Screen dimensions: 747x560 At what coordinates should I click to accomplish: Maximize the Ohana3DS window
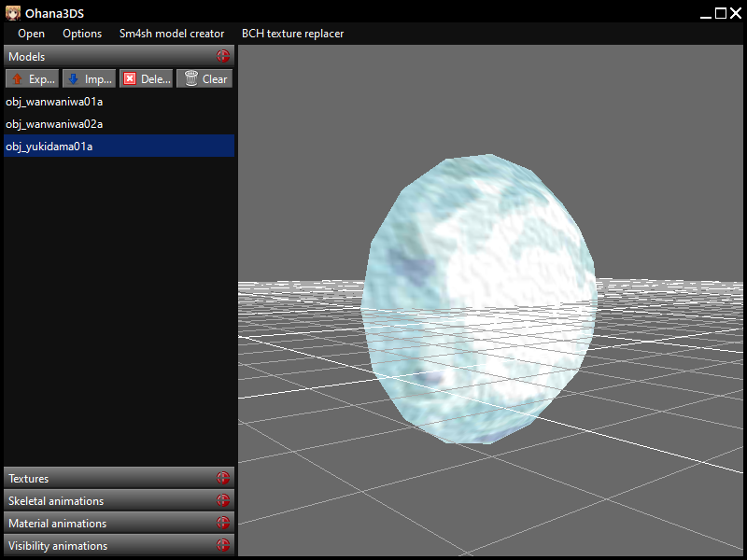(x=720, y=13)
